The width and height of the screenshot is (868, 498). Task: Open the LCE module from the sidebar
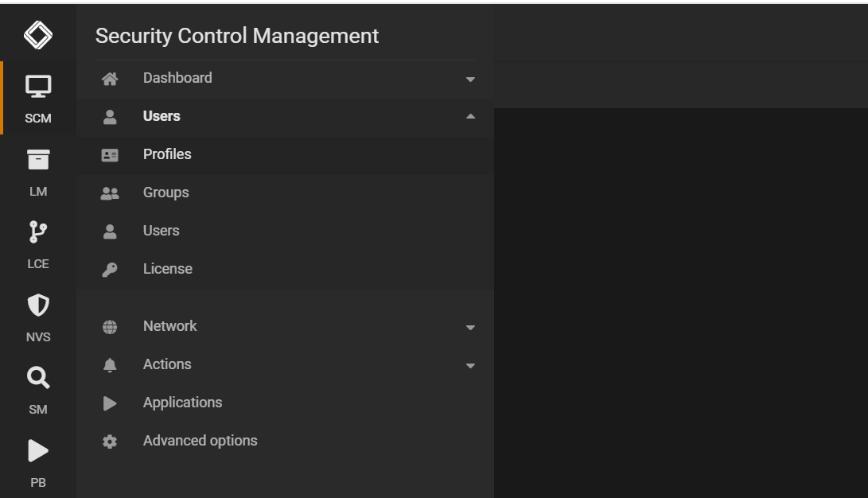(x=37, y=231)
